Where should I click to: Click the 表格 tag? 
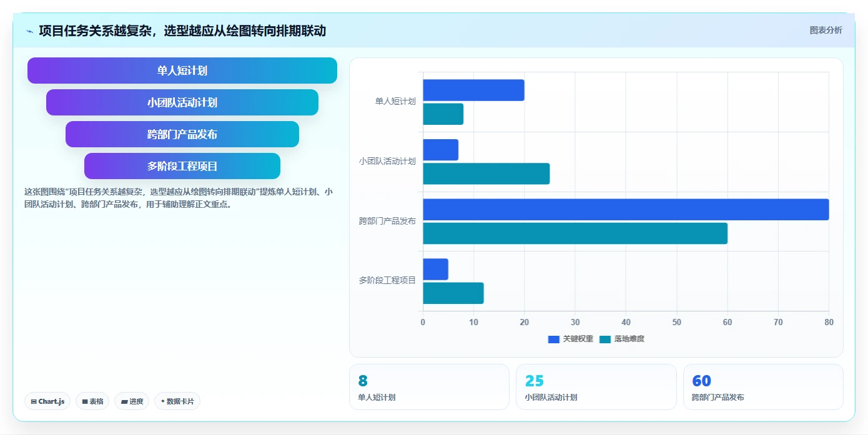pos(92,401)
